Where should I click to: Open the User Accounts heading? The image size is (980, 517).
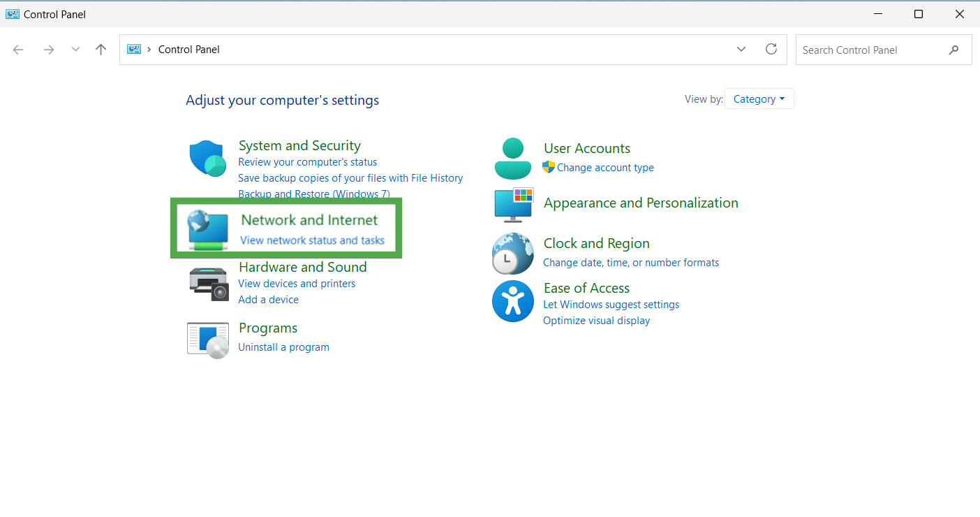coord(587,149)
